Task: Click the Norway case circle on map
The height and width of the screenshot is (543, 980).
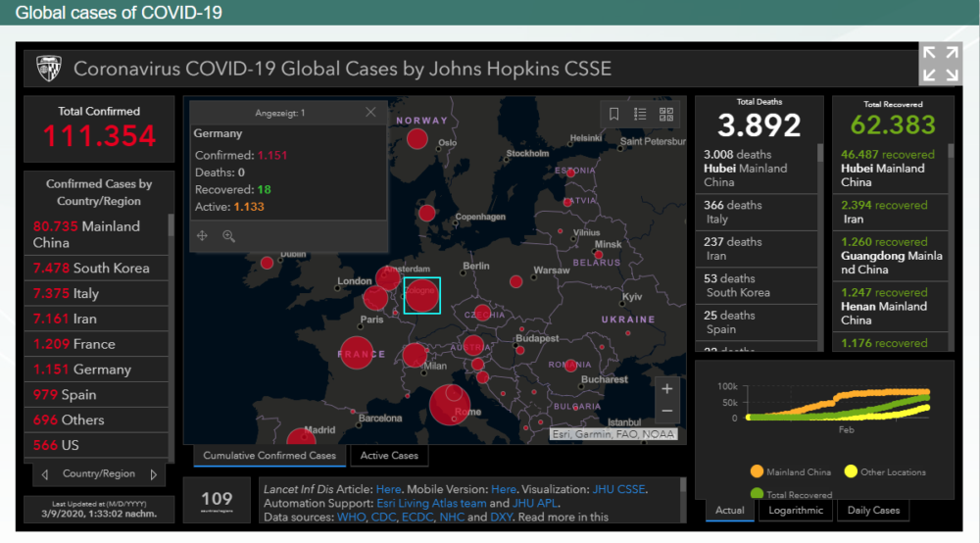Action: pyautogui.click(x=416, y=138)
